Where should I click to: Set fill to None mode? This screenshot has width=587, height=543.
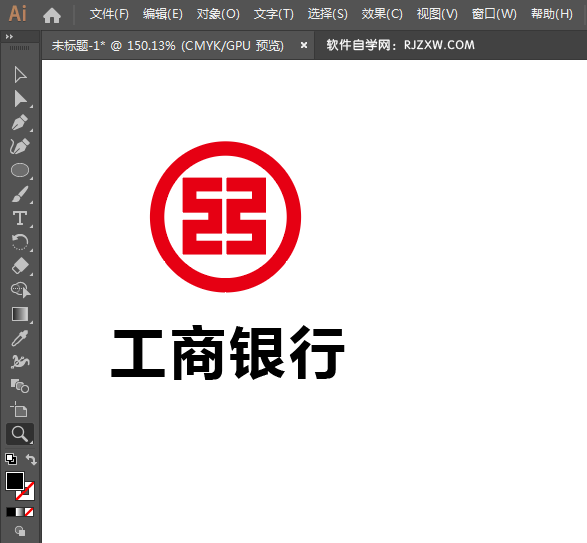point(29,512)
